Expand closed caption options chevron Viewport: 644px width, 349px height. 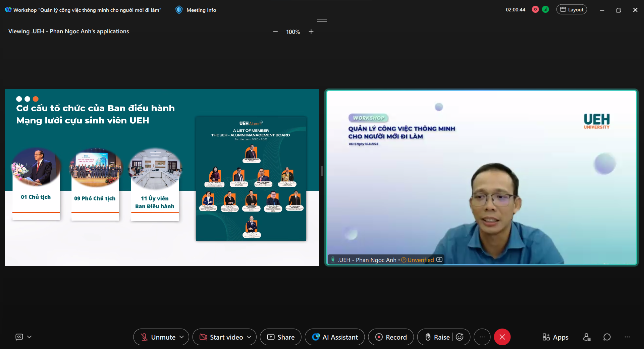(x=30, y=337)
